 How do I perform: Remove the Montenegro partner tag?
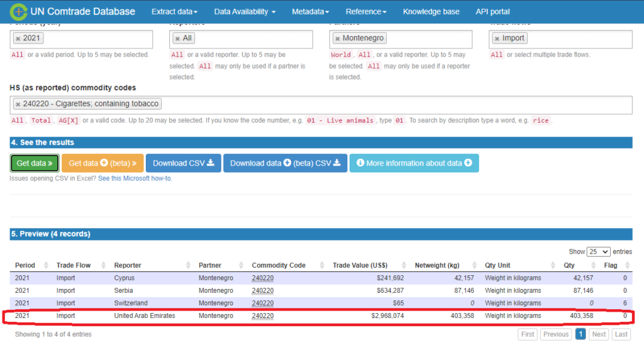(338, 38)
